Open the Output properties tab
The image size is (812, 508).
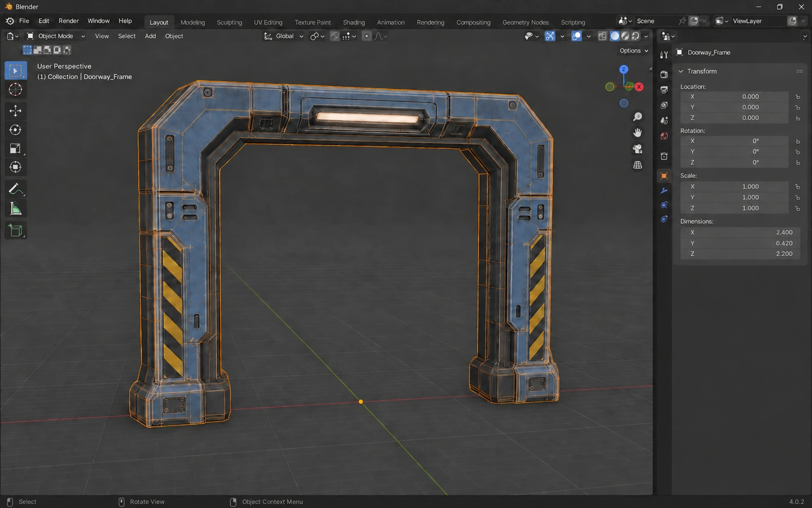(664, 90)
